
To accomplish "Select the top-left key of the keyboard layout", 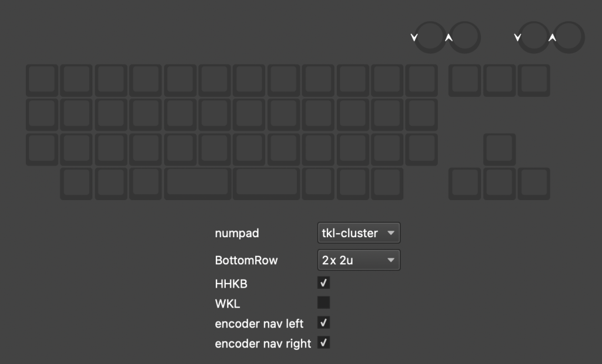I will pyautogui.click(x=42, y=79).
